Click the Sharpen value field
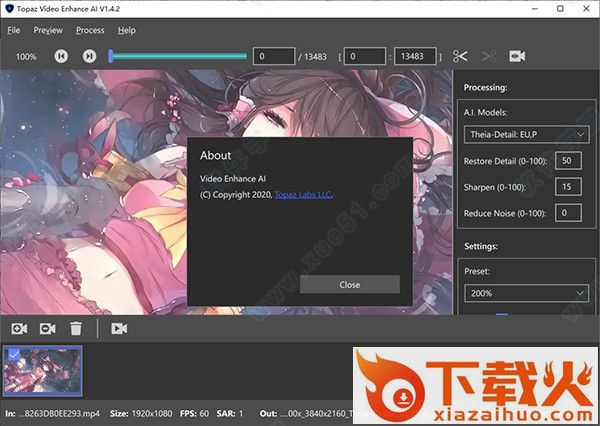 click(x=568, y=187)
